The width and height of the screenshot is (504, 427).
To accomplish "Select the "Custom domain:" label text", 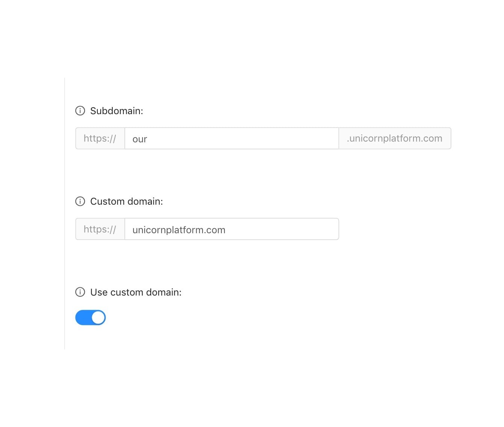I will pyautogui.click(x=127, y=201).
